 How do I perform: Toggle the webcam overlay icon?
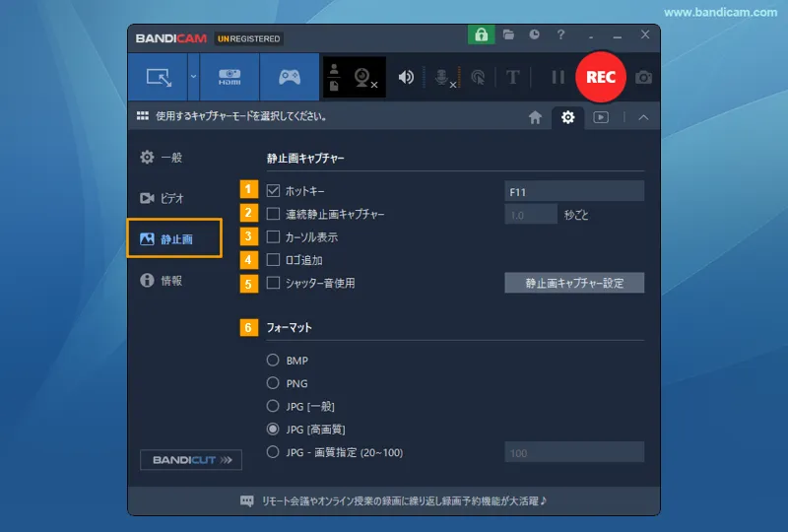(x=364, y=78)
